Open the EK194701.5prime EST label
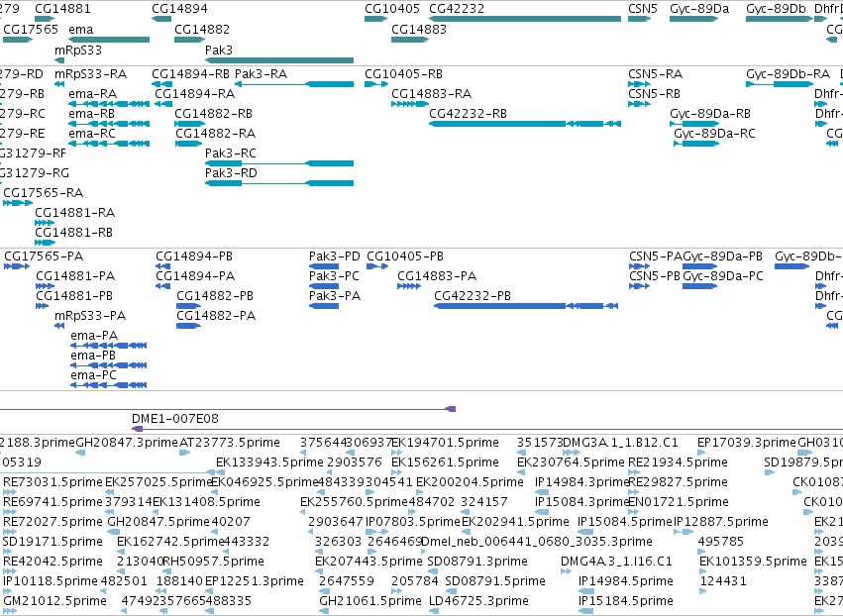 point(445,443)
